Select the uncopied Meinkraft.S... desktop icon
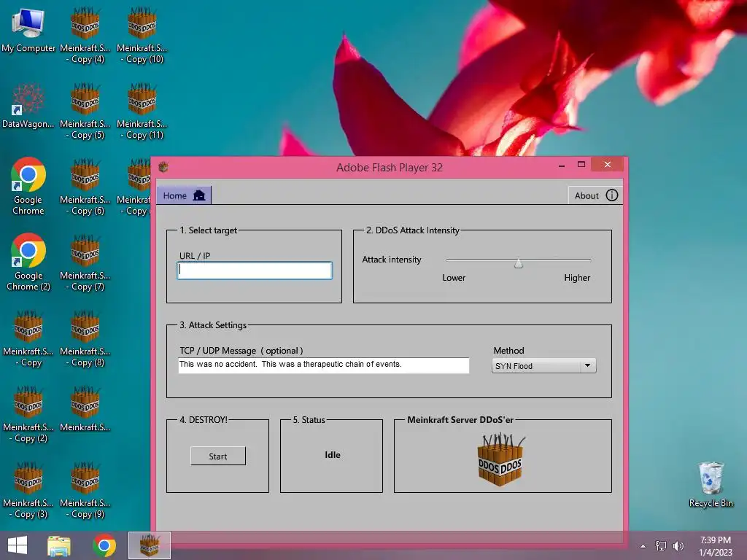 85,409
